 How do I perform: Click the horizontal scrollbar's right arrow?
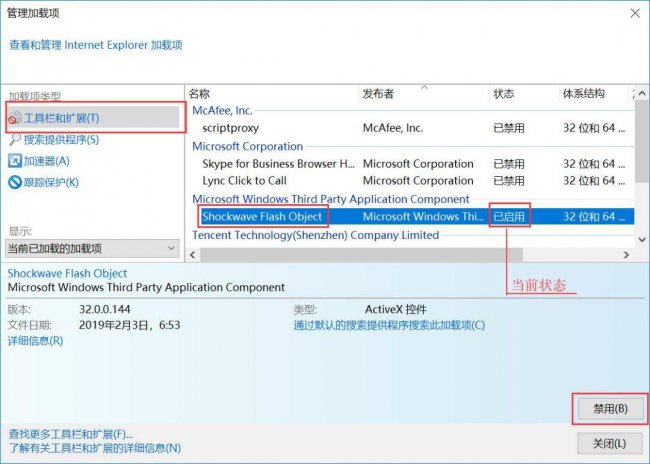click(x=626, y=255)
